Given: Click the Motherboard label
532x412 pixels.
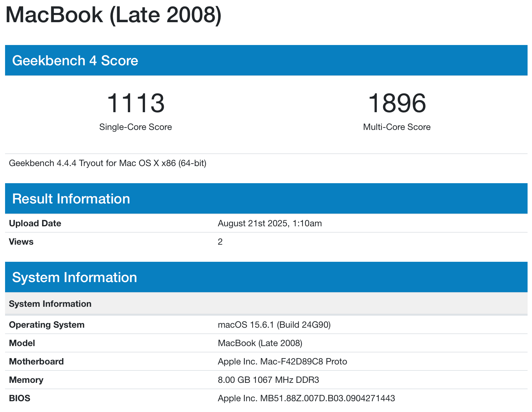Looking at the screenshot, I should (36, 362).
